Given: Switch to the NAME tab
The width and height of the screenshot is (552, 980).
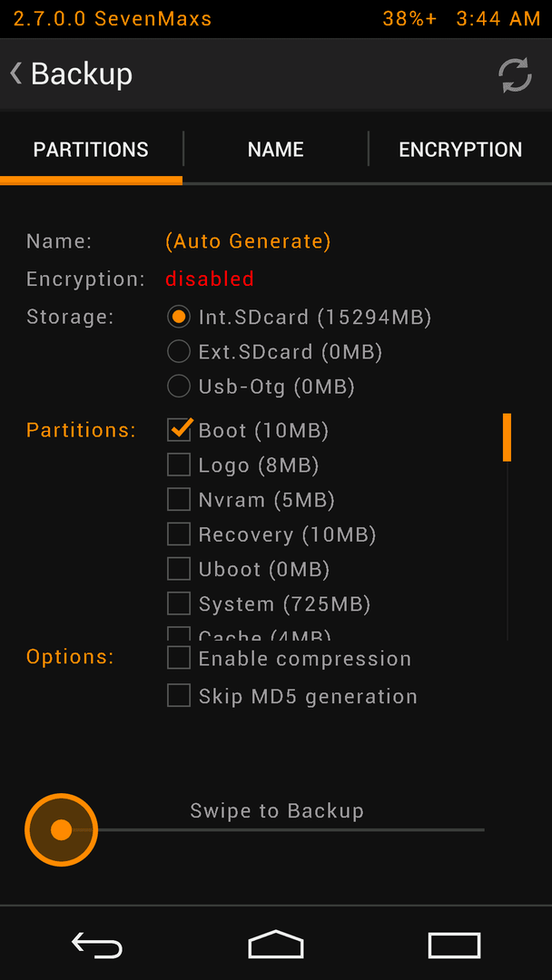Looking at the screenshot, I should [276, 150].
